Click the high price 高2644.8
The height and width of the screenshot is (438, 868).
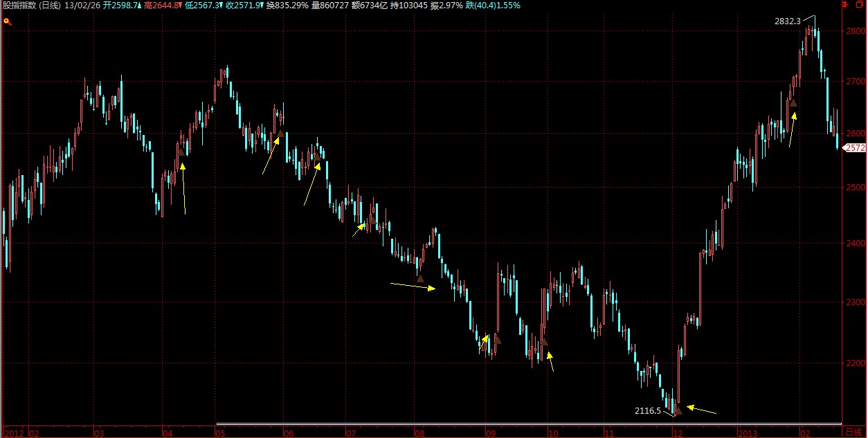coord(163,6)
